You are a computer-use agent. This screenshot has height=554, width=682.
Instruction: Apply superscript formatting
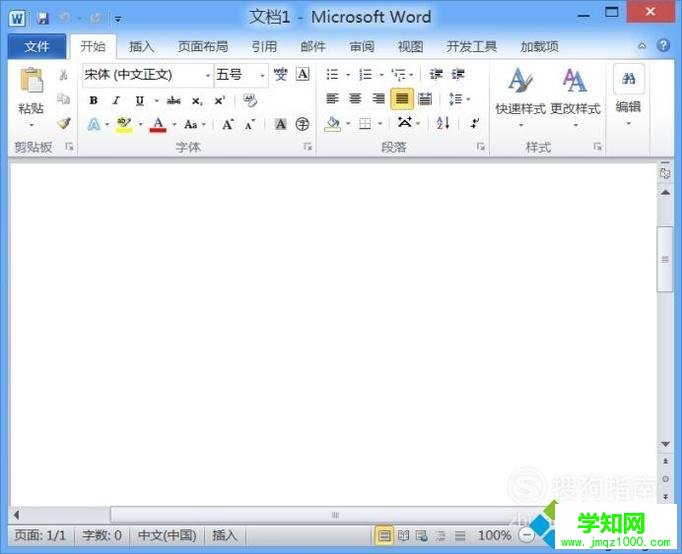pyautogui.click(x=219, y=101)
